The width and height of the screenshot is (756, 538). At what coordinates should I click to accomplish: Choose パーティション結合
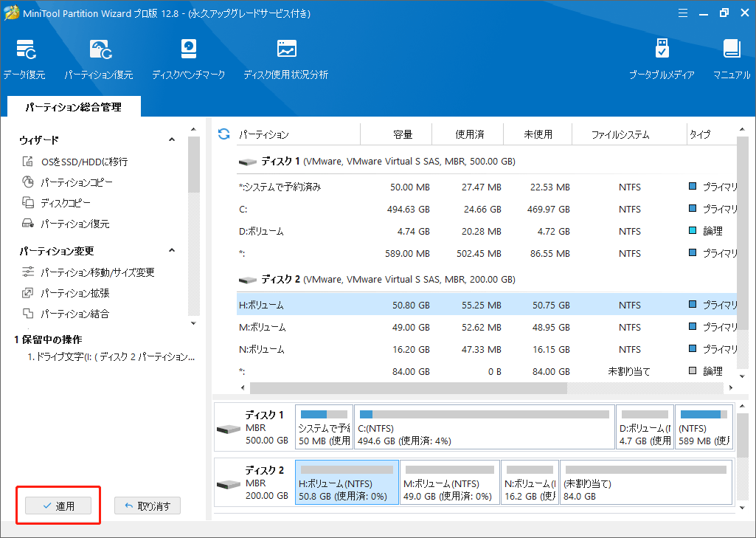(x=66, y=314)
